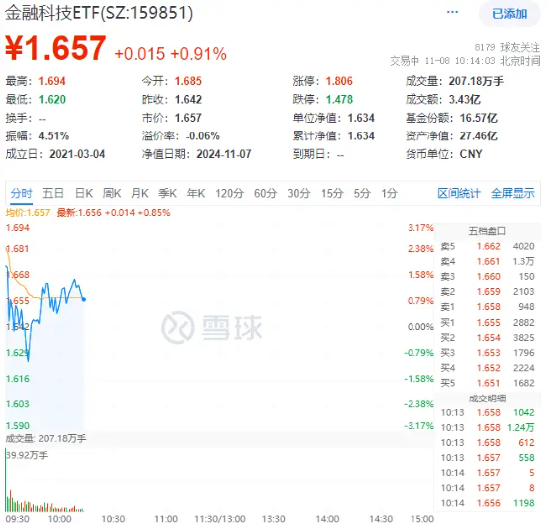Image resolution: width=550 pixels, height=529 pixels.
Task: Open the 1分 interval tab
Action: 389,193
